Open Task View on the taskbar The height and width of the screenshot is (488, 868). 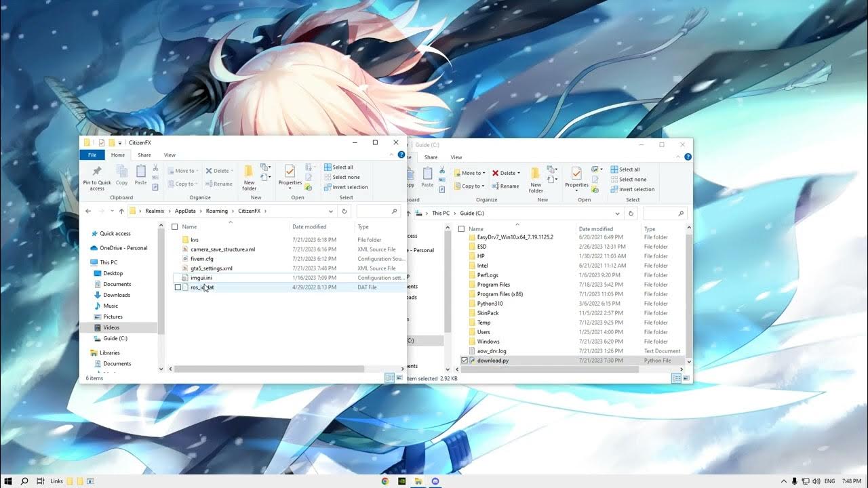[41, 481]
